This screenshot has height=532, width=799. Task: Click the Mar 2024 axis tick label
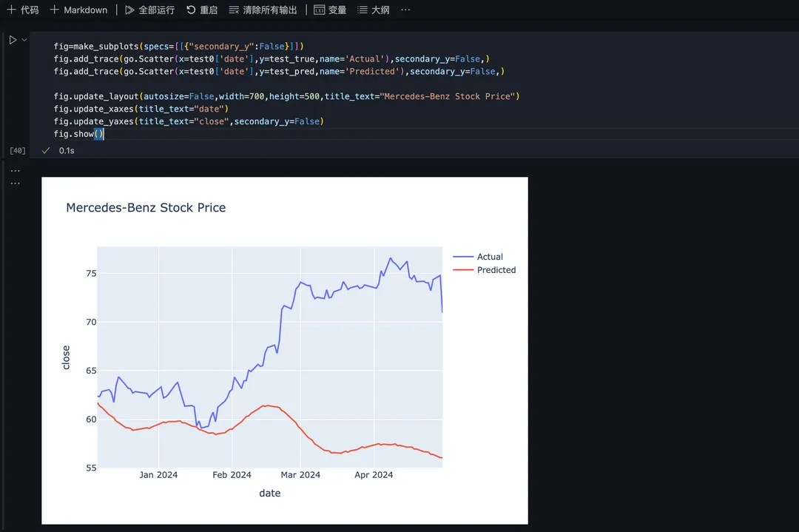[x=300, y=475]
